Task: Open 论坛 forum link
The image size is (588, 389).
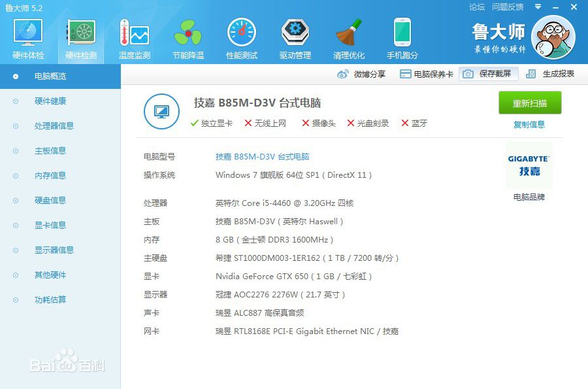Action: coord(477,7)
